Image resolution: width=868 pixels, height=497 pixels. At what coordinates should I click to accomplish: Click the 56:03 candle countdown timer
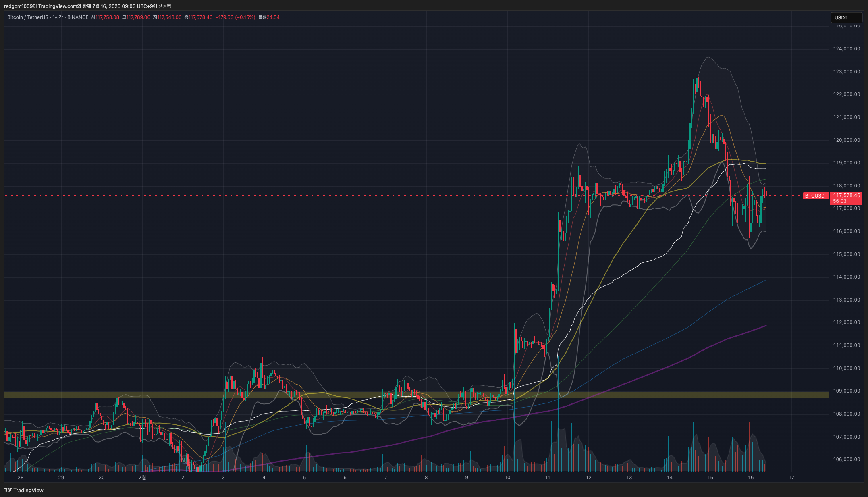(840, 201)
